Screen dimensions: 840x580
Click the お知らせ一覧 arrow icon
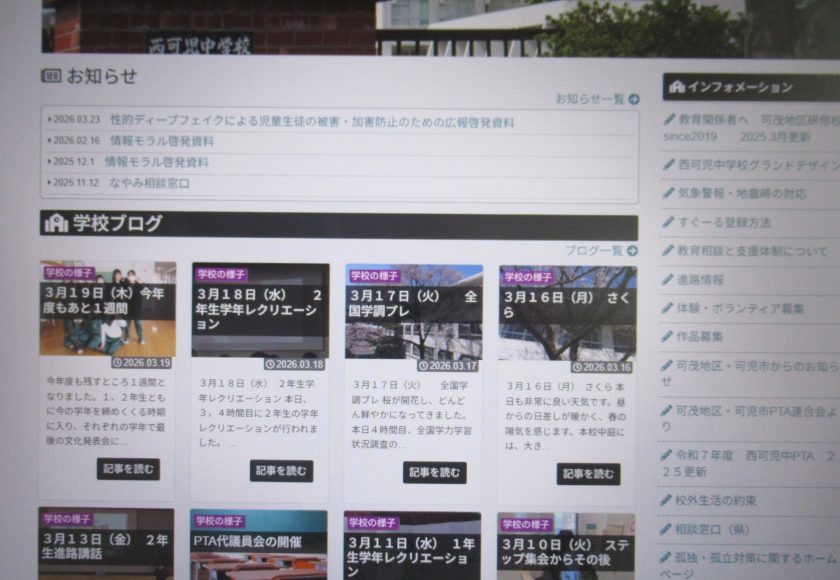pyautogui.click(x=632, y=99)
